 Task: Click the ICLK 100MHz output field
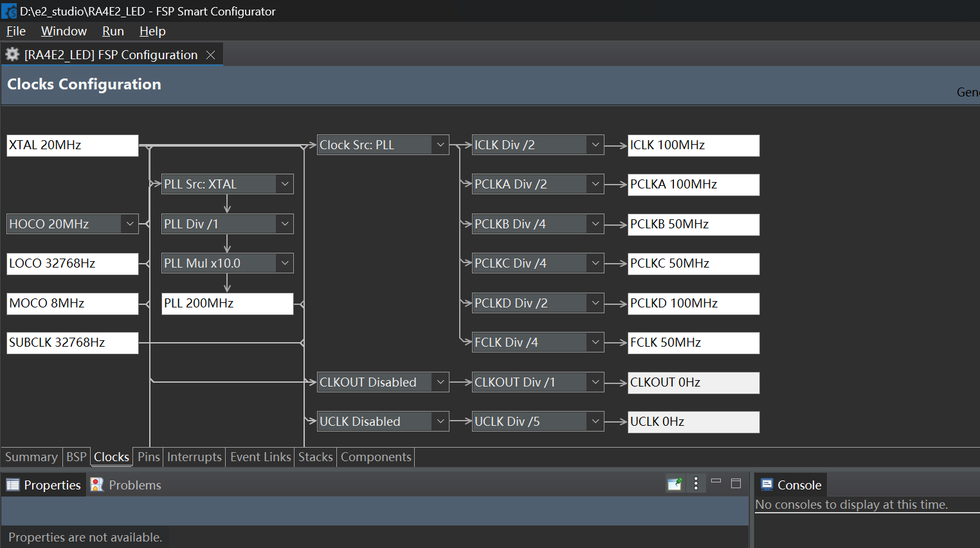coord(694,145)
